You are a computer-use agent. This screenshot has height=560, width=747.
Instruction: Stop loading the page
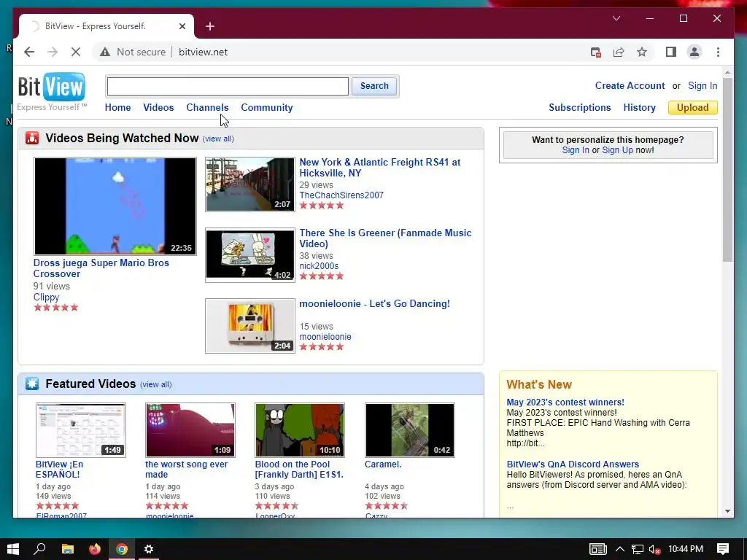coord(76,52)
